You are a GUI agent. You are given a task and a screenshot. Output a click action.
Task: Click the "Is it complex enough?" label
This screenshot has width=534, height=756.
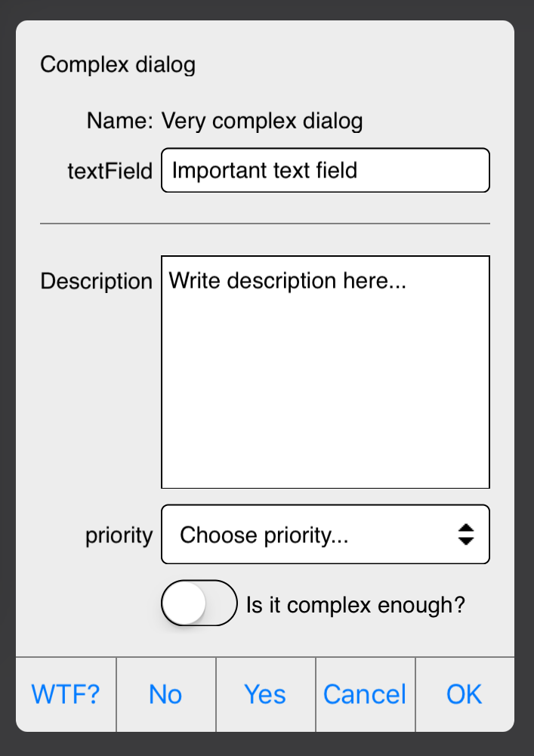355,605
